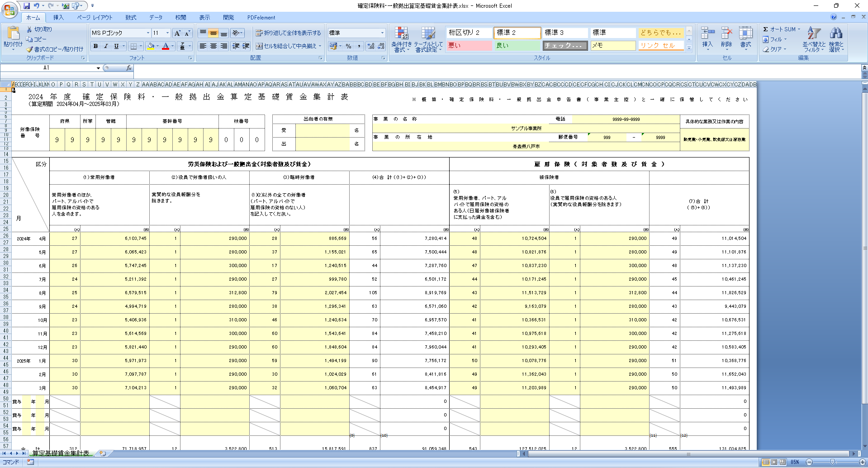868x468 pixels.
Task: Apply comma style number format
Action: coord(359,46)
